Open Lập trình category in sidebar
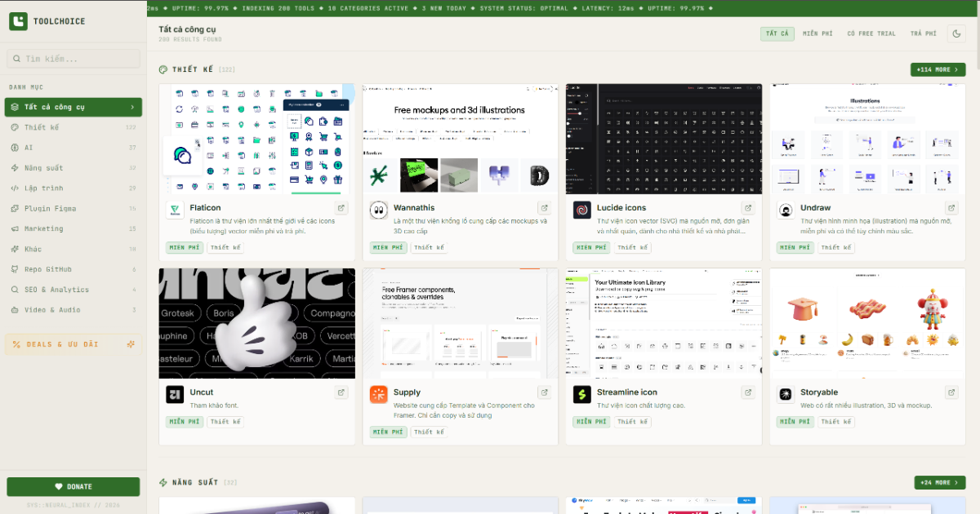The image size is (980, 514). tap(73, 188)
